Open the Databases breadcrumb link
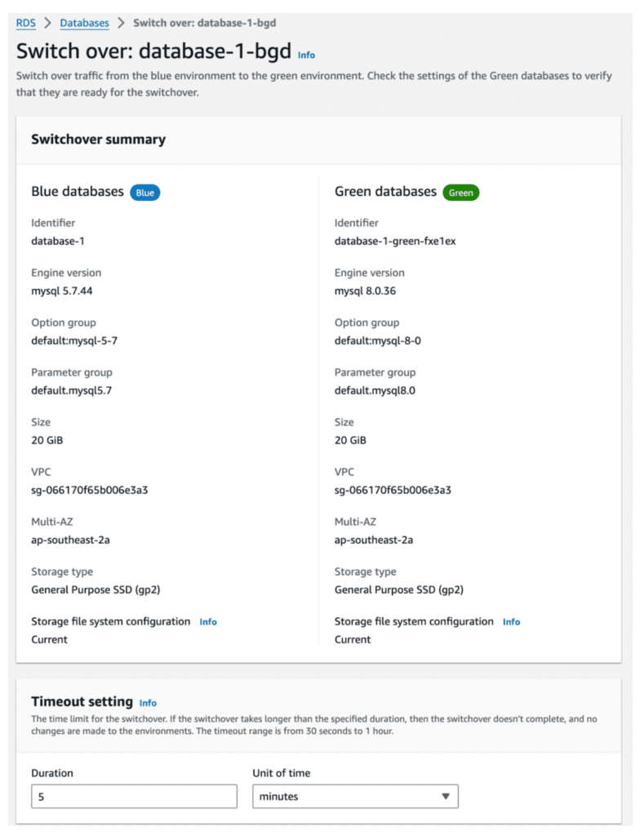 click(x=84, y=23)
